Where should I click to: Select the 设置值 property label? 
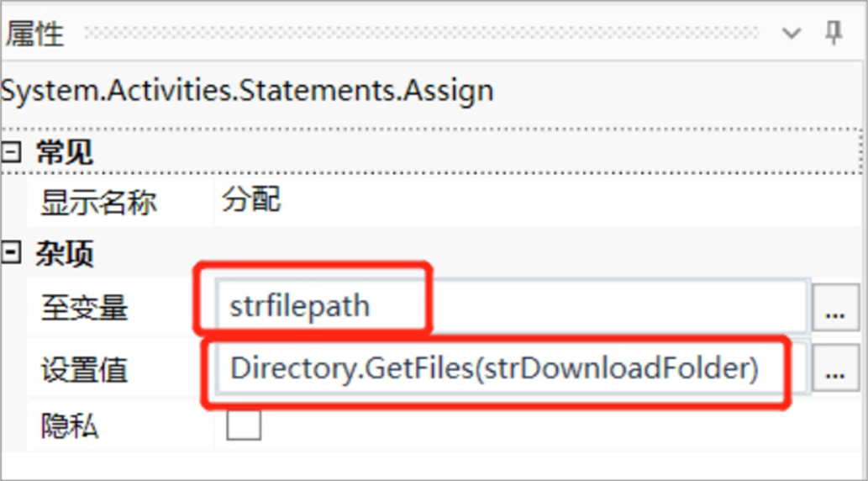pyautogui.click(x=84, y=369)
